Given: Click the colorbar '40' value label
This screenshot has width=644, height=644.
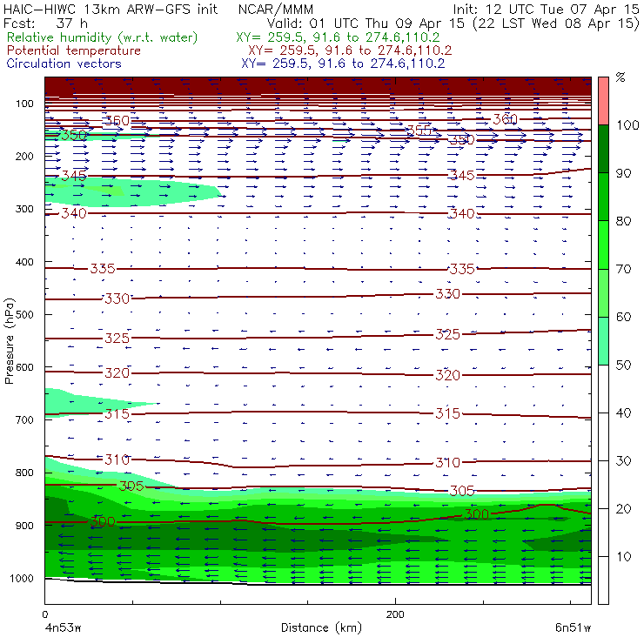Looking at the screenshot, I should tap(624, 413).
